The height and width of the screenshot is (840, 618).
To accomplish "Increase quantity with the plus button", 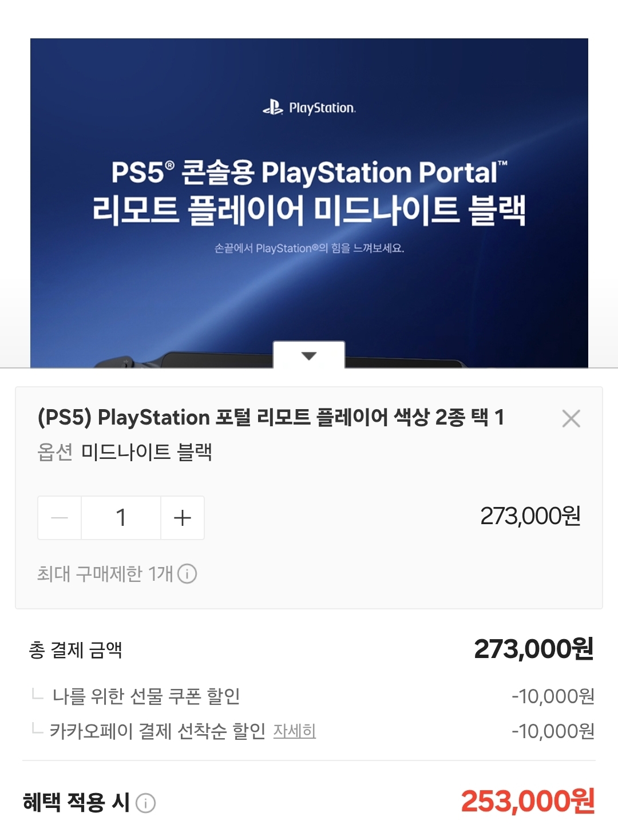I will coord(182,518).
